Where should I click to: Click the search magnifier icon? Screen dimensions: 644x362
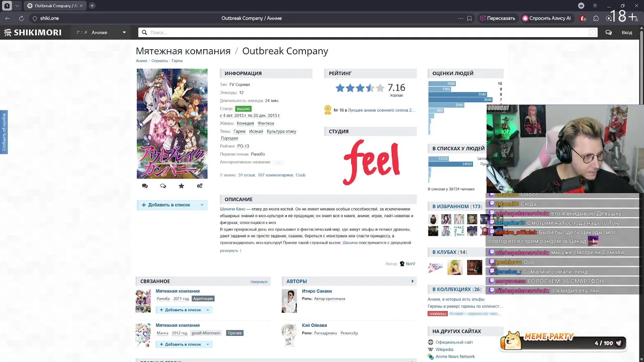click(x=144, y=32)
